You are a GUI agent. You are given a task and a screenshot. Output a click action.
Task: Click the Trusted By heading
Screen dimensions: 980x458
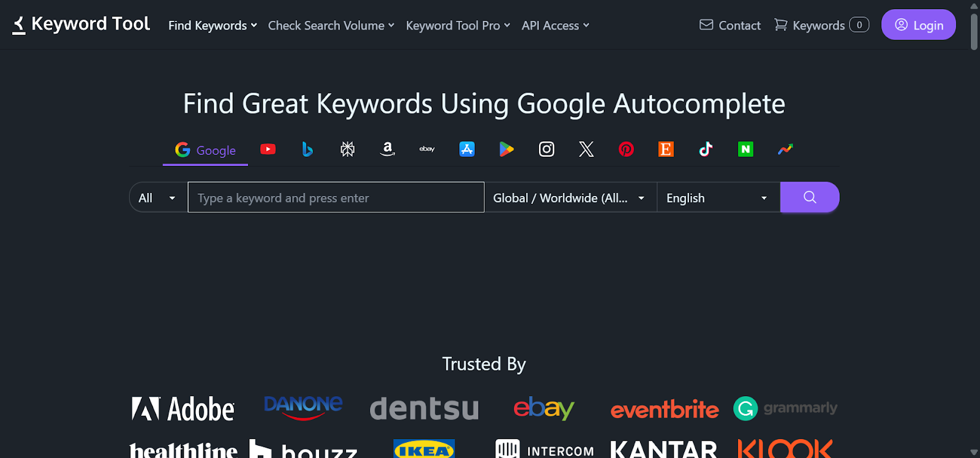pos(484,364)
